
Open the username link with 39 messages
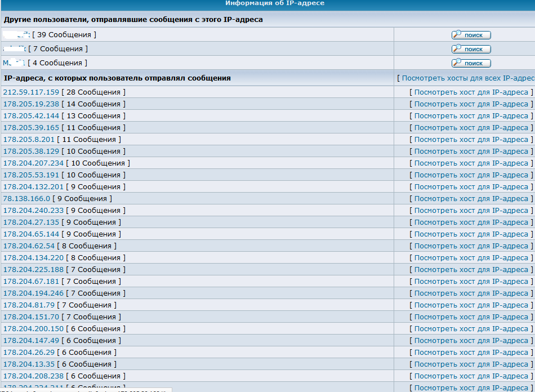17,35
